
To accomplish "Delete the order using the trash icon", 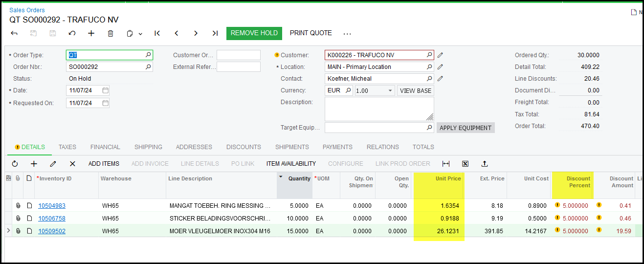I will click(x=111, y=33).
